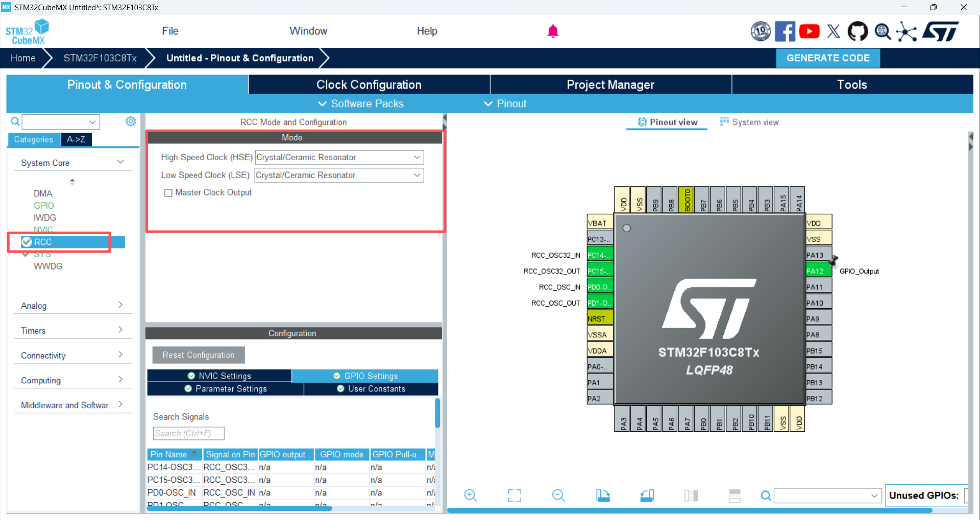
Task: Click the ST logo icon
Action: [x=942, y=31]
